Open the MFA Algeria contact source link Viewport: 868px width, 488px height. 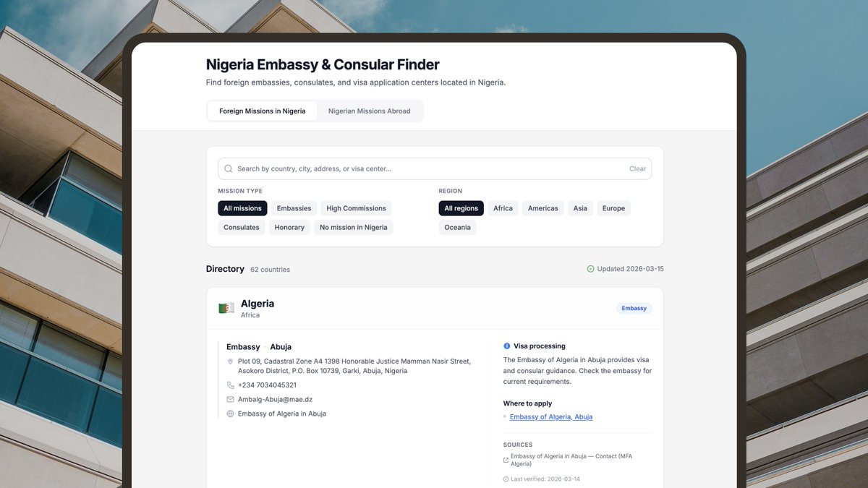(x=571, y=460)
